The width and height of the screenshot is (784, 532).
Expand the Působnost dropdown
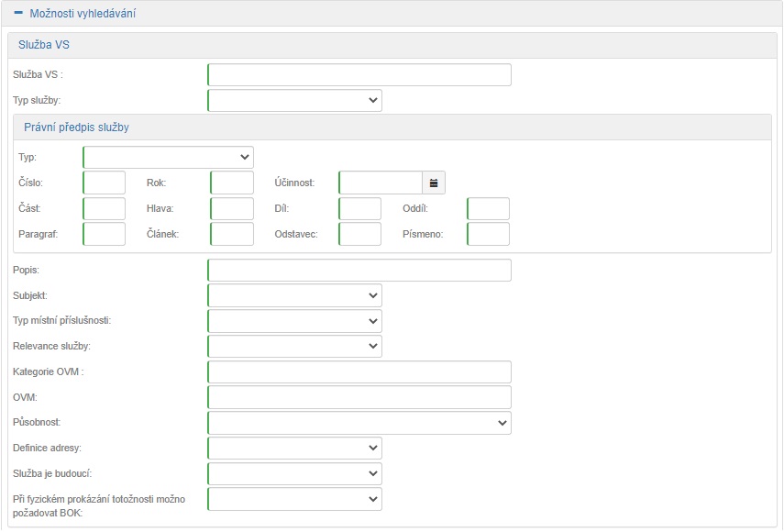pyautogui.click(x=359, y=423)
